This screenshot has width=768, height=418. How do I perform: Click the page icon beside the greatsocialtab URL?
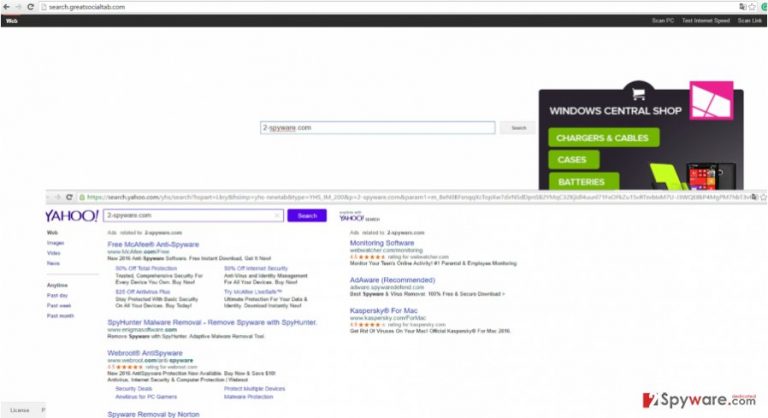[x=44, y=7]
